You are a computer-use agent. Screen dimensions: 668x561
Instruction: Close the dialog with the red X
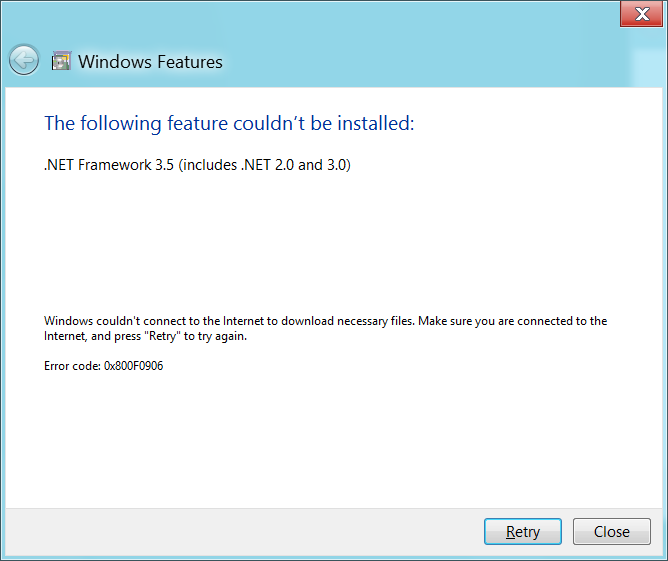click(637, 14)
